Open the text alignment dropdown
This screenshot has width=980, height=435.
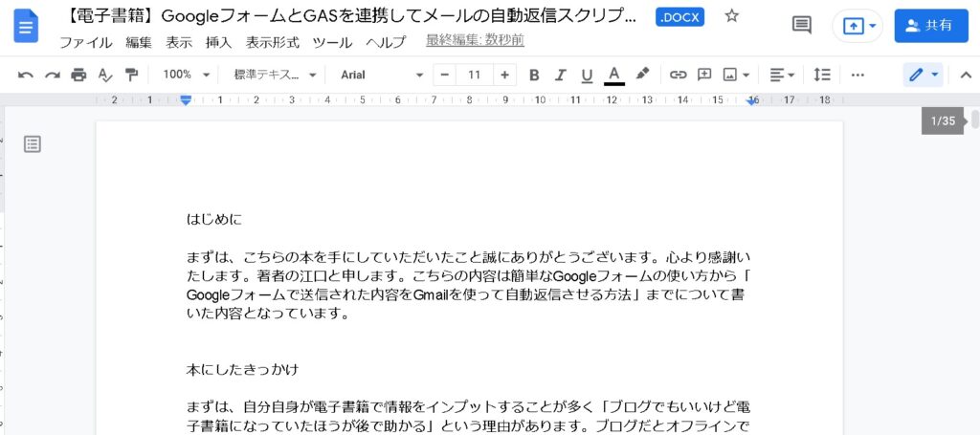click(x=782, y=75)
